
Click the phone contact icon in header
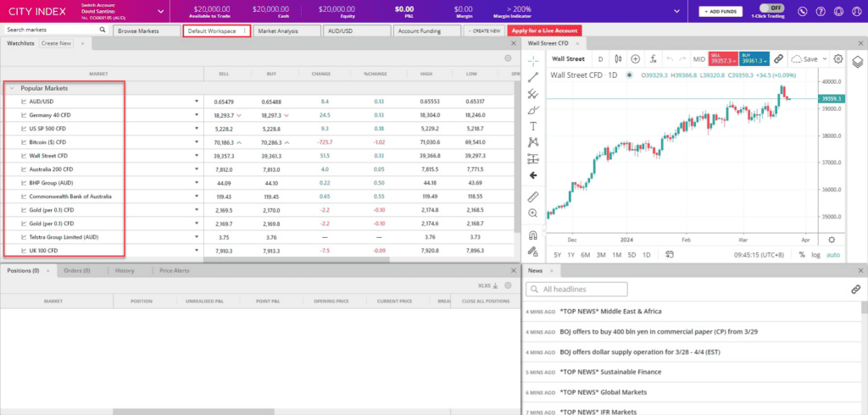point(804,11)
